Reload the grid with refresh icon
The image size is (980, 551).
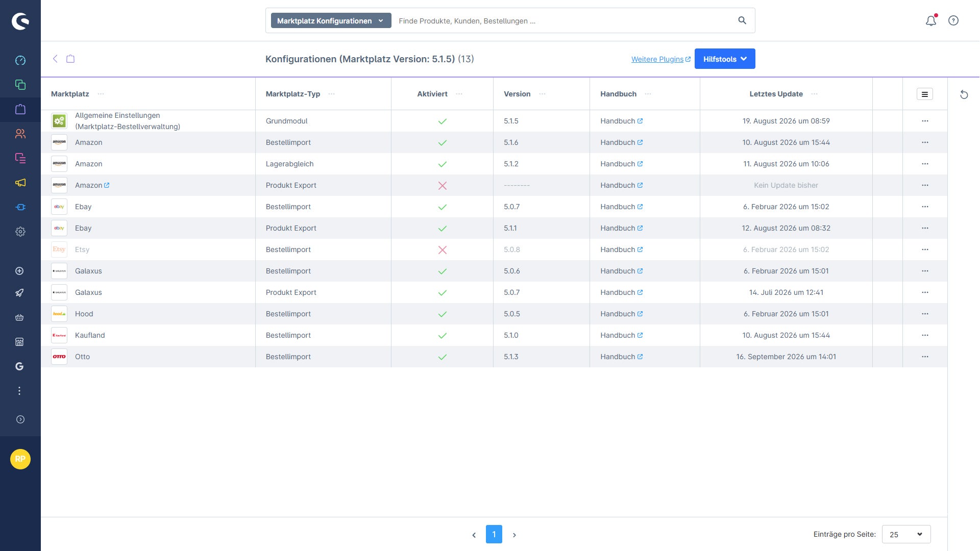[x=964, y=94]
